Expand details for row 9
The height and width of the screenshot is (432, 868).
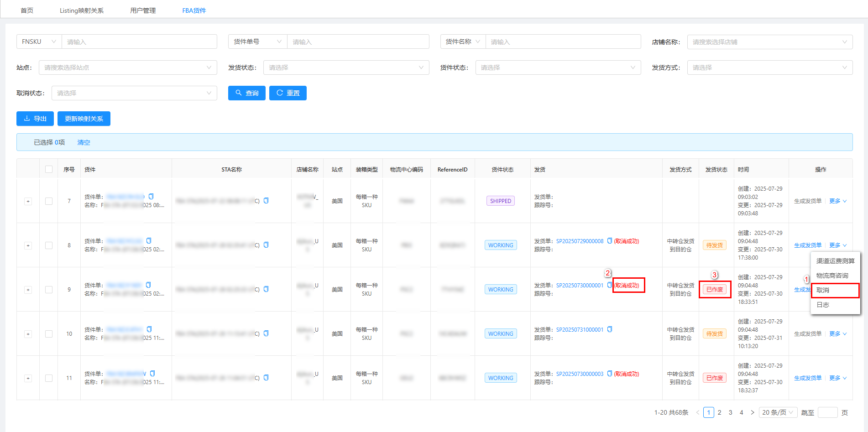click(x=28, y=290)
